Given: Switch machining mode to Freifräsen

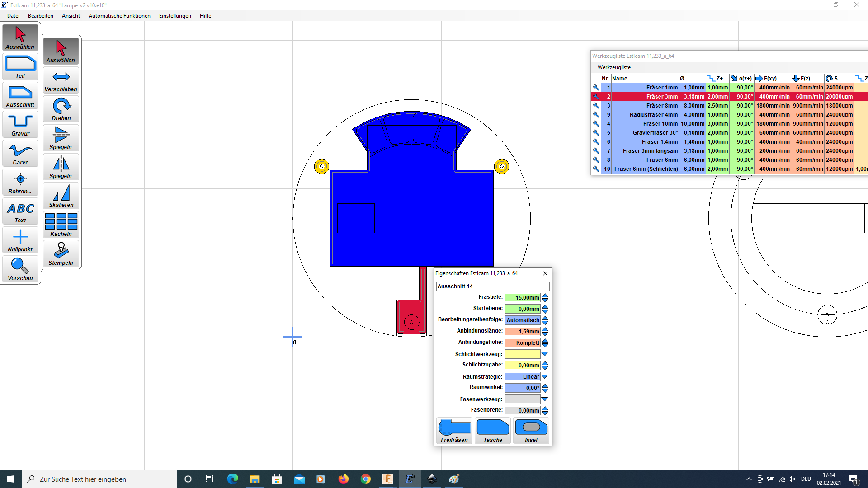Looking at the screenshot, I should point(454,431).
